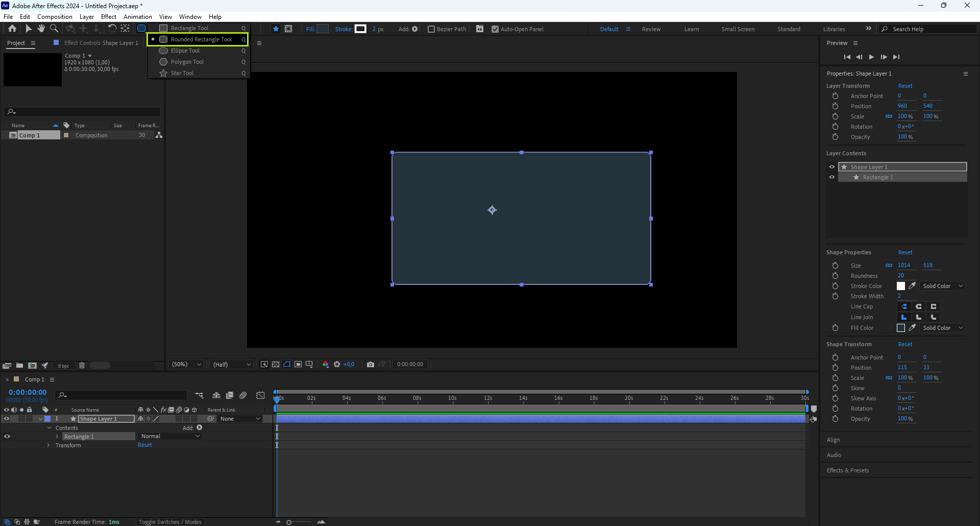The width and height of the screenshot is (980, 526).
Task: Take snapshot with camera icon
Action: [x=371, y=364]
